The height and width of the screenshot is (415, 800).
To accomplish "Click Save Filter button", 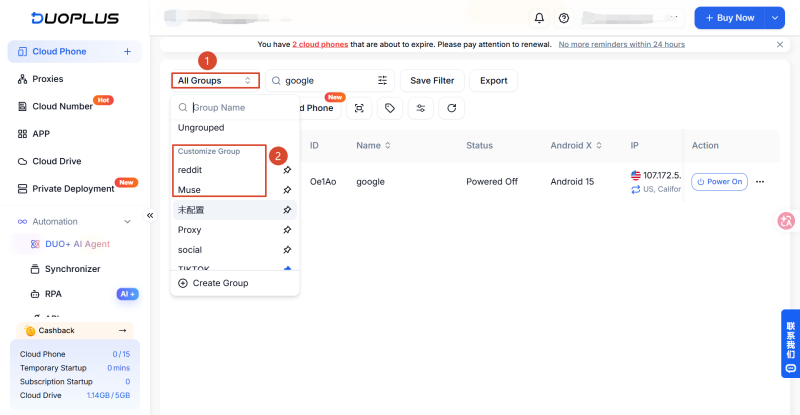I will coord(432,81).
